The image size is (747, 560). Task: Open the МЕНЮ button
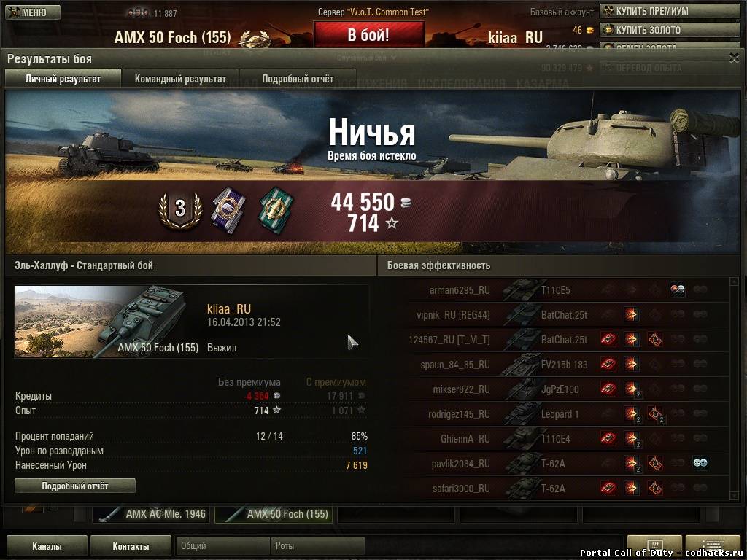(x=32, y=12)
